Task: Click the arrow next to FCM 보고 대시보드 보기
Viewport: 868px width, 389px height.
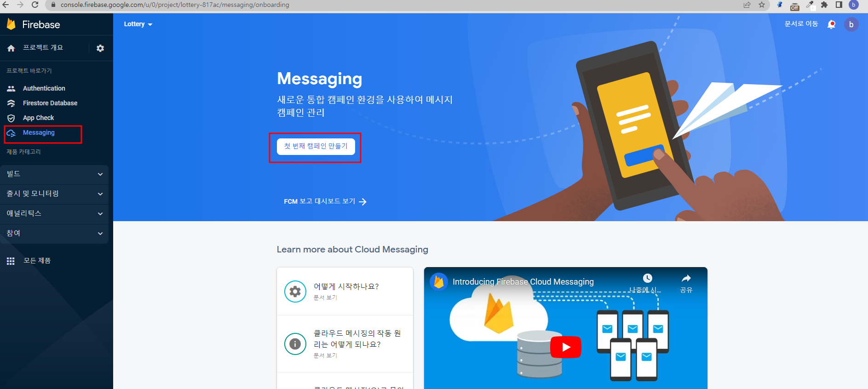Action: 362,202
